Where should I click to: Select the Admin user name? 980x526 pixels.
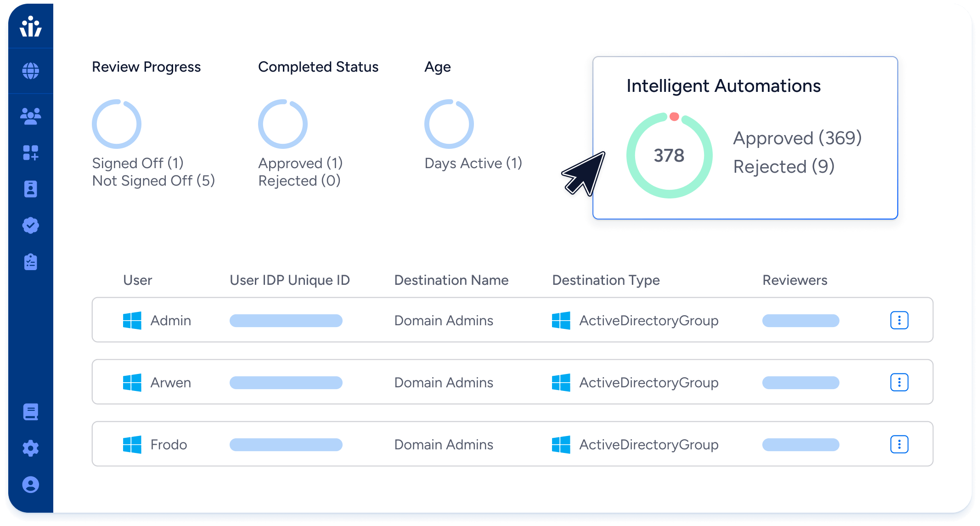(171, 320)
